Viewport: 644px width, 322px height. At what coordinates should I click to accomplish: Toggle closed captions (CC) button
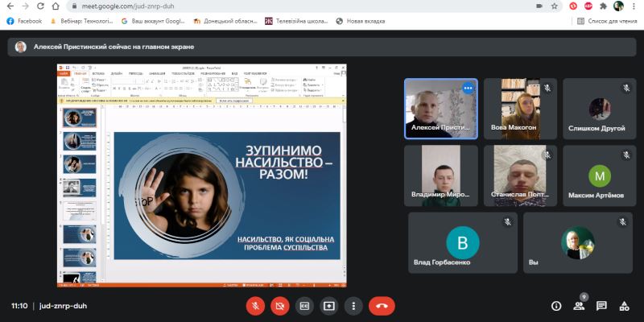304,306
